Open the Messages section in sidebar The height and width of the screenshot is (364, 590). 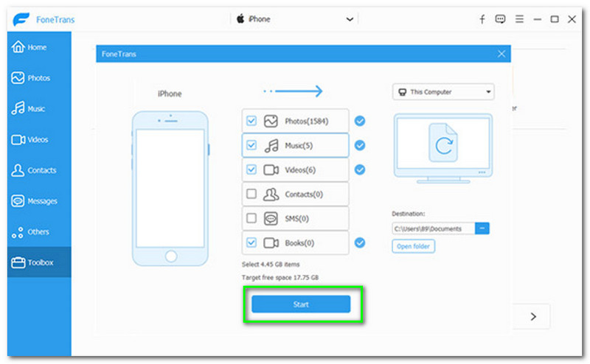[x=39, y=201]
